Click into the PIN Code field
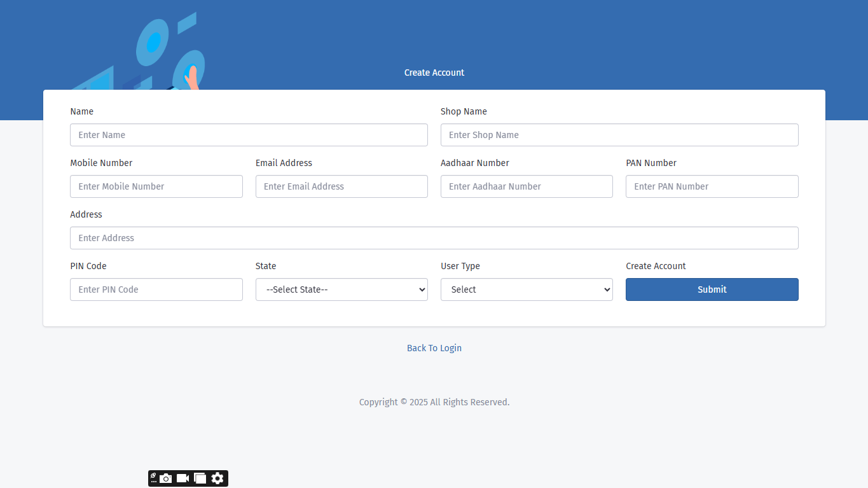The image size is (868, 488). (x=156, y=289)
